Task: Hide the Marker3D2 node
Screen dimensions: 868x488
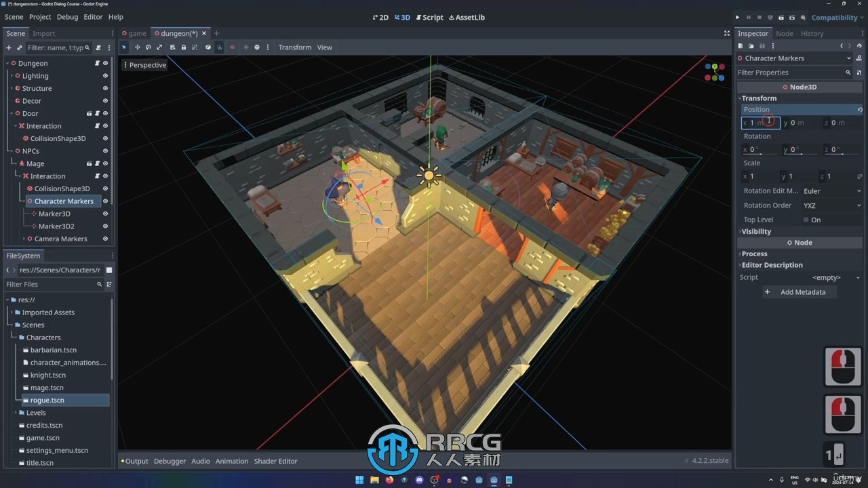Action: pos(105,226)
